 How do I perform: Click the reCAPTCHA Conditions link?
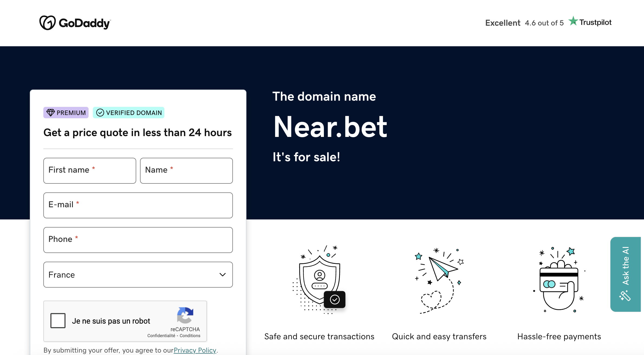(190, 336)
